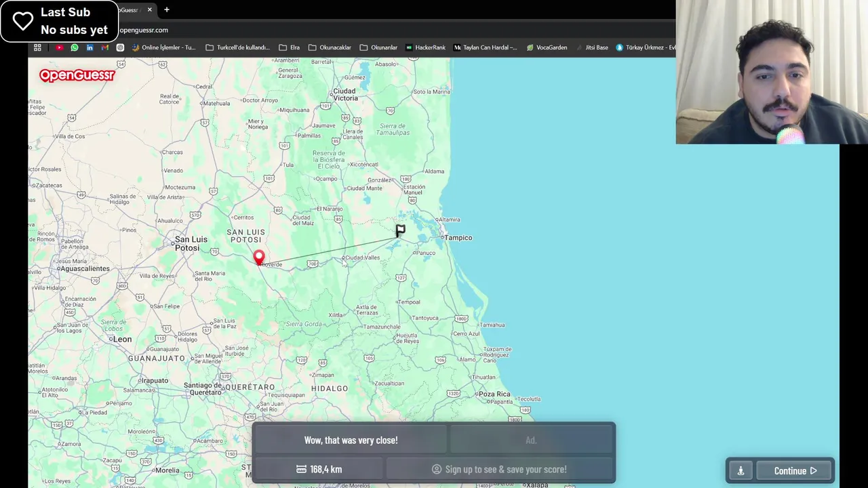
Task: Click the Tamazunchale label on map
Action: [x=382, y=327]
